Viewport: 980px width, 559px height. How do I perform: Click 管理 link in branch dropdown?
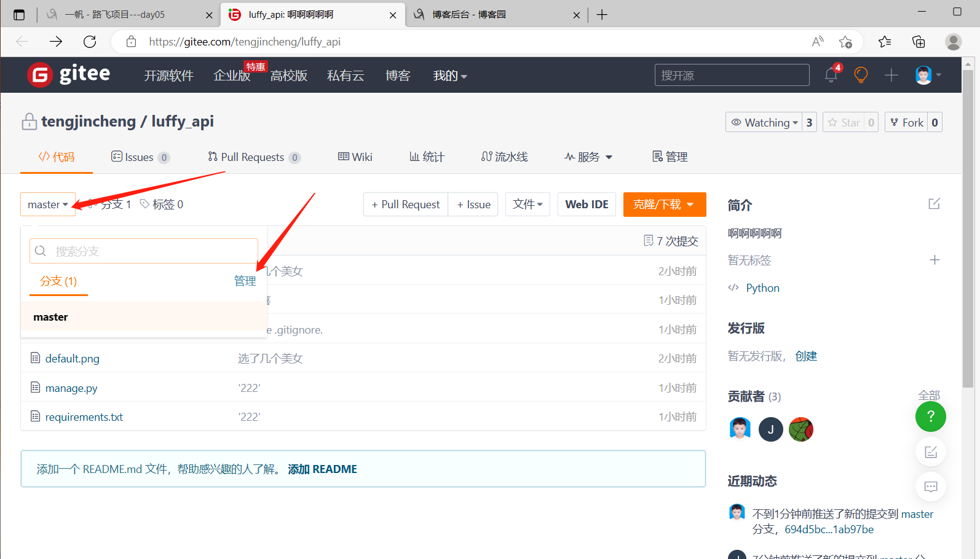245,281
